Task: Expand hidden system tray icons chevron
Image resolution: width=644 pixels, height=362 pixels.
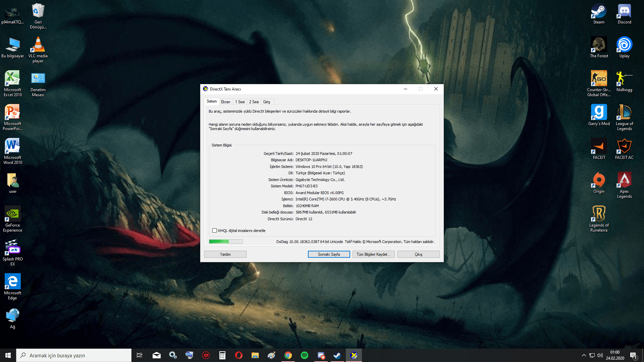Action: click(x=584, y=355)
